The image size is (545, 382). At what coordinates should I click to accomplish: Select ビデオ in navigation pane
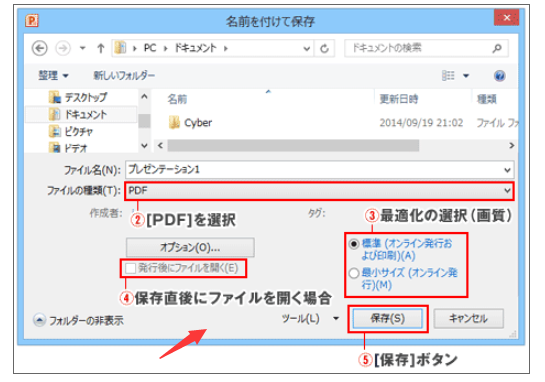pyautogui.click(x=68, y=148)
